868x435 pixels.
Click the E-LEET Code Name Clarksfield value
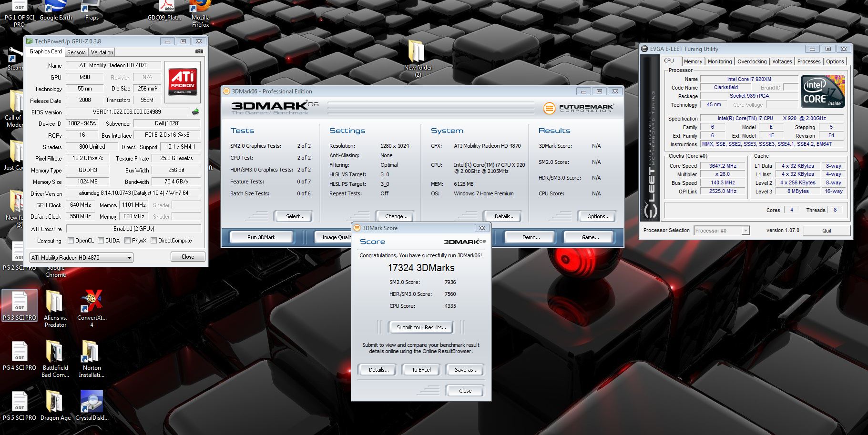tap(725, 88)
